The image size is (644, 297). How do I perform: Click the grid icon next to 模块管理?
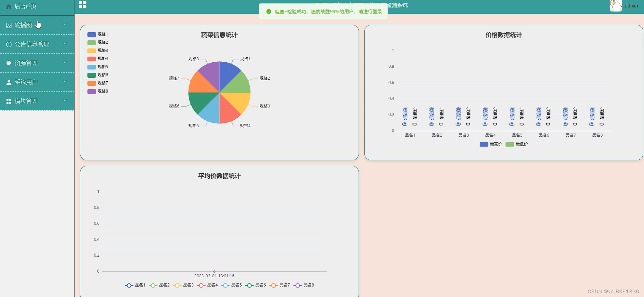click(x=9, y=101)
